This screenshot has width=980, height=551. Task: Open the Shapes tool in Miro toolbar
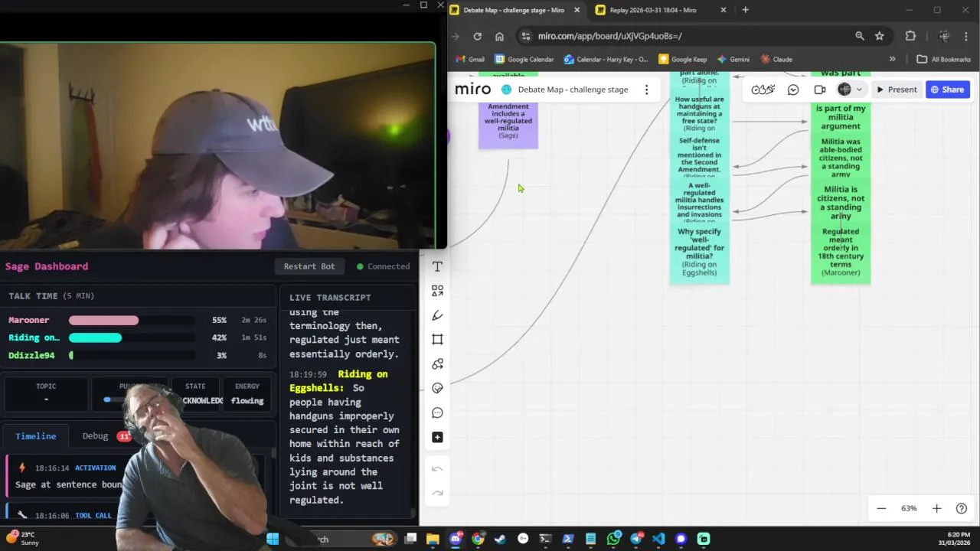click(x=437, y=291)
